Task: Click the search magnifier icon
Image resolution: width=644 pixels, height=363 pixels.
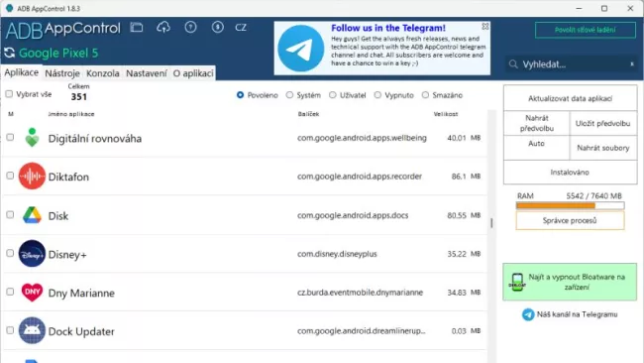Action: coord(513,64)
